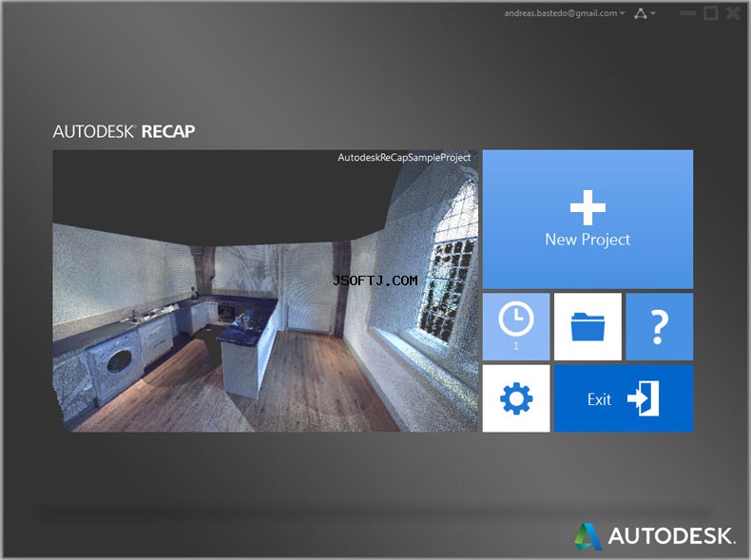Close the ReCap window
The image size is (751, 560).
tap(733, 13)
